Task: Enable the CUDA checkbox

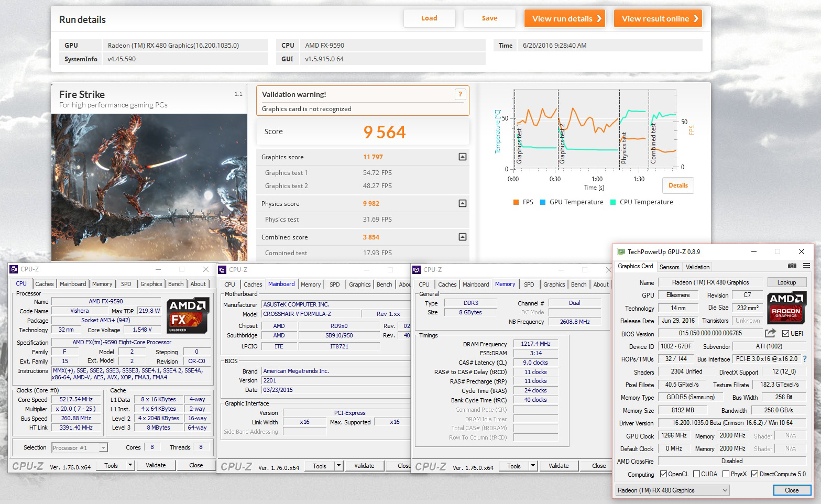Action: 696,474
